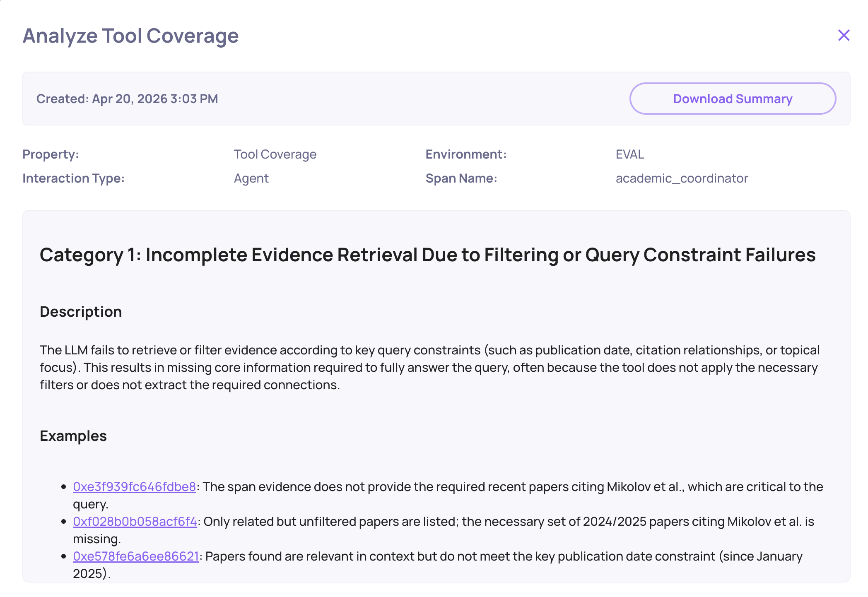Open example link 0xf028b0b058acf6f4
868x597 pixels.
click(x=135, y=522)
